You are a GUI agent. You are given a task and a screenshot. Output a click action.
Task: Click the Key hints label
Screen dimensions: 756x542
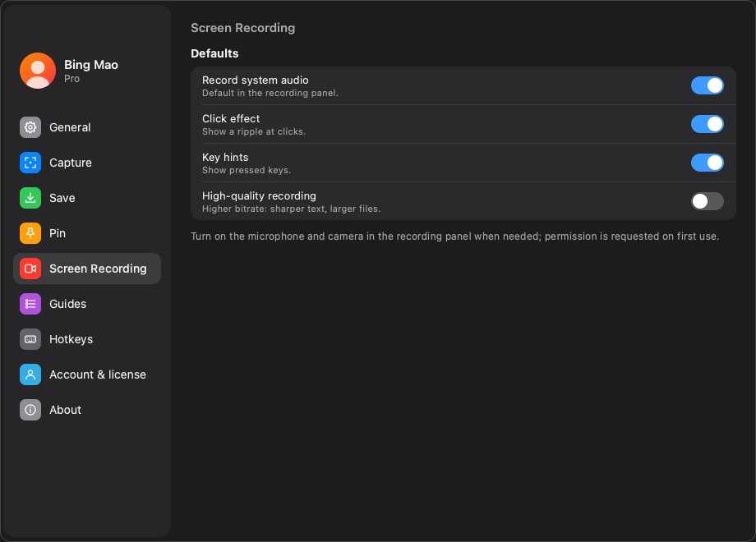point(225,157)
